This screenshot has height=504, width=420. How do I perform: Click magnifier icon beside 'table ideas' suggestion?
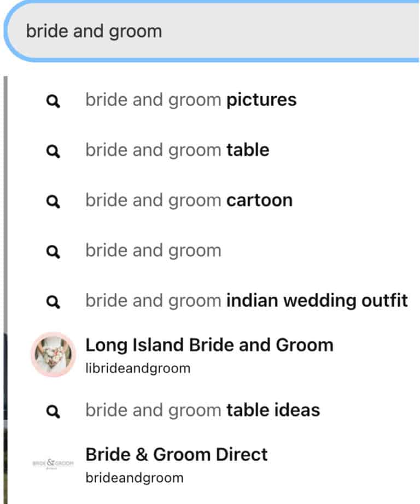(x=53, y=411)
